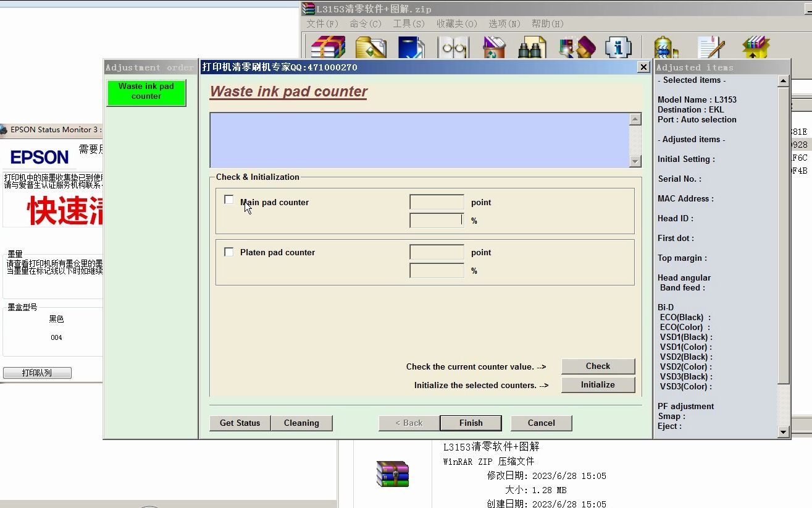Image resolution: width=812 pixels, height=508 pixels.
Task: Click 'WinRAR ZIP 压缩文件' file type text
Action: [x=489, y=462]
